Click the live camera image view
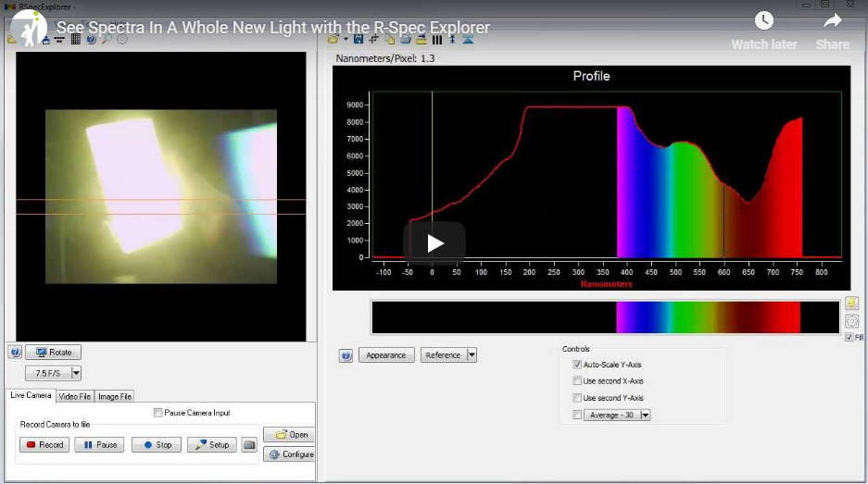 (161, 196)
